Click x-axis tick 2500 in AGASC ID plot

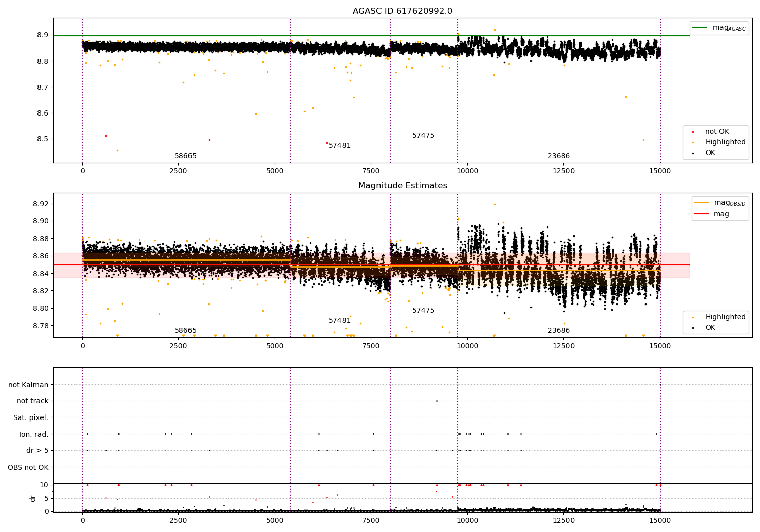pos(178,171)
